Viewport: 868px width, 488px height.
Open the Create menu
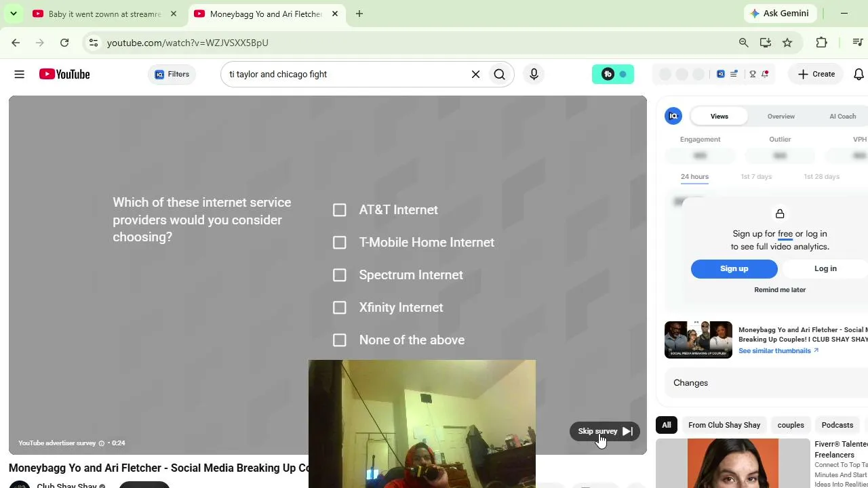tap(816, 75)
